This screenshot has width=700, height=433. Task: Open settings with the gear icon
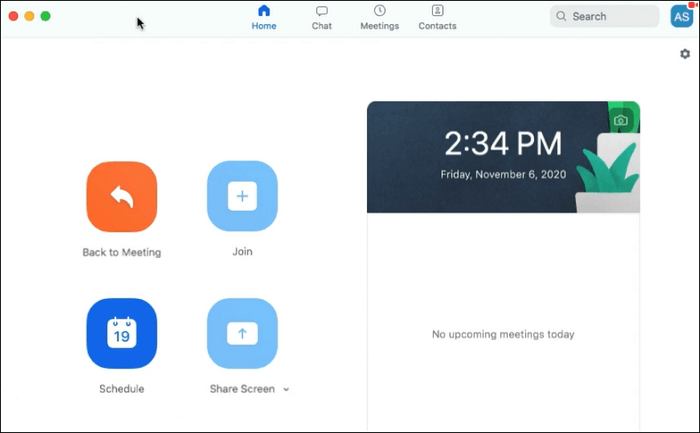685,54
